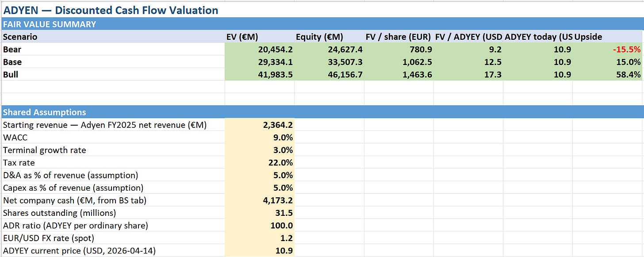Select the Capex 5.0% value cell
The height and width of the screenshot is (257, 644).
[x=260, y=188]
